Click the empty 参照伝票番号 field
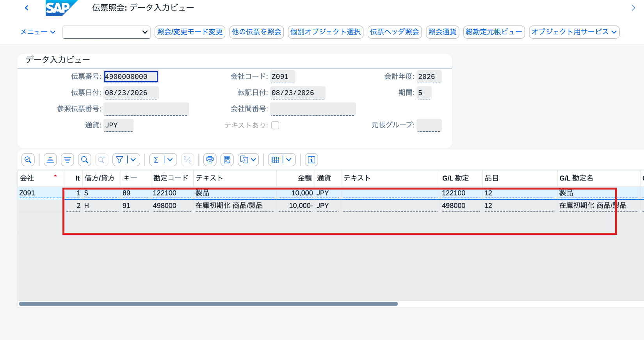The image size is (644, 340). (146, 109)
